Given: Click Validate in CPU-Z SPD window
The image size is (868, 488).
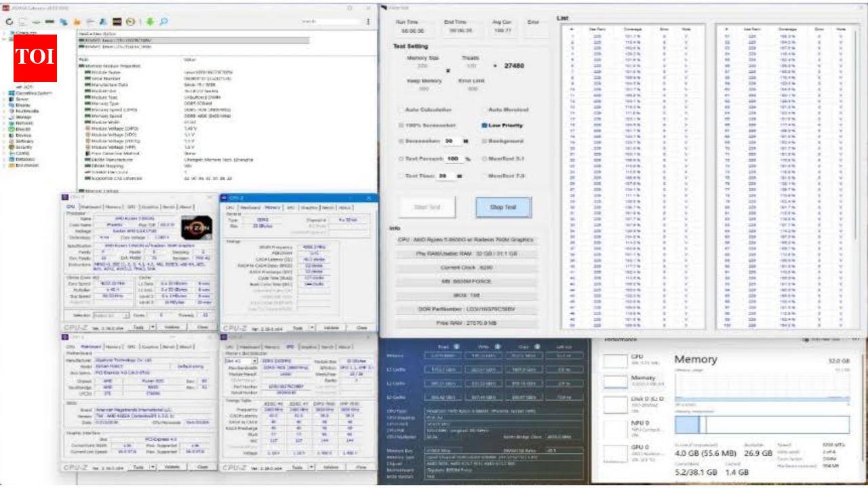Looking at the screenshot, I should (x=330, y=467).
